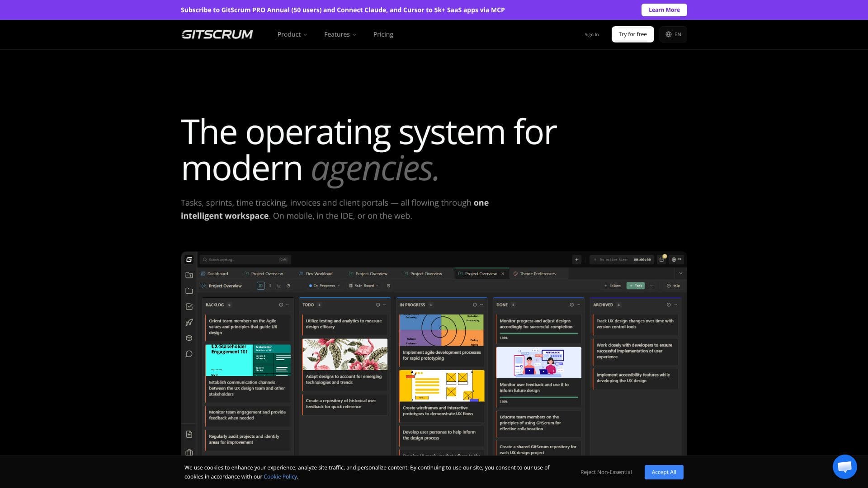Open the BACKLOG column more-options menu

(288, 305)
